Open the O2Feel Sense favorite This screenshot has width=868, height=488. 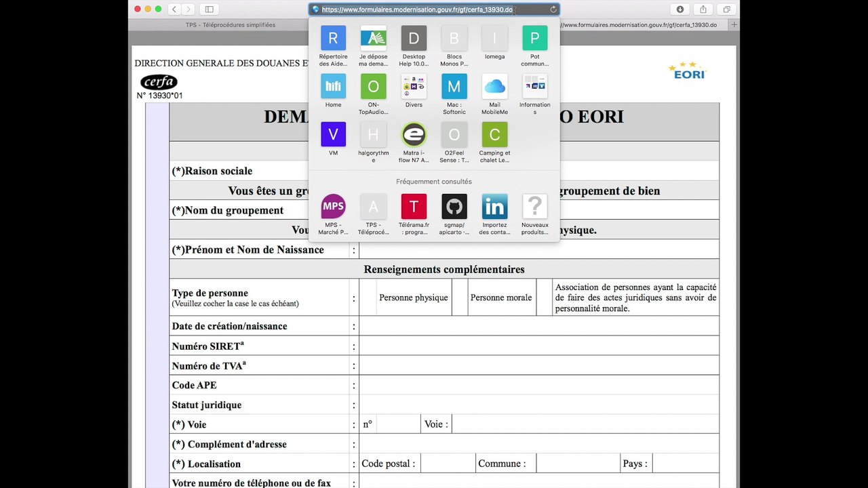point(454,142)
